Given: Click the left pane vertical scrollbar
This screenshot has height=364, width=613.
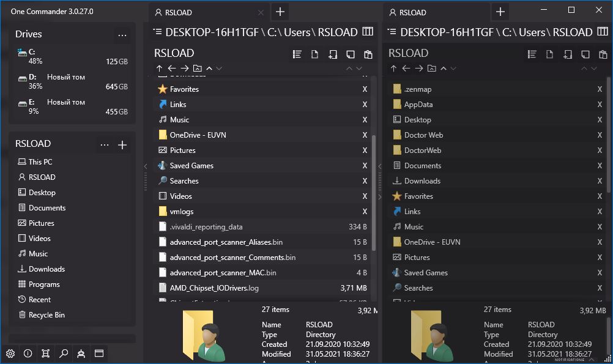Looking at the screenshot, I should click(374, 184).
